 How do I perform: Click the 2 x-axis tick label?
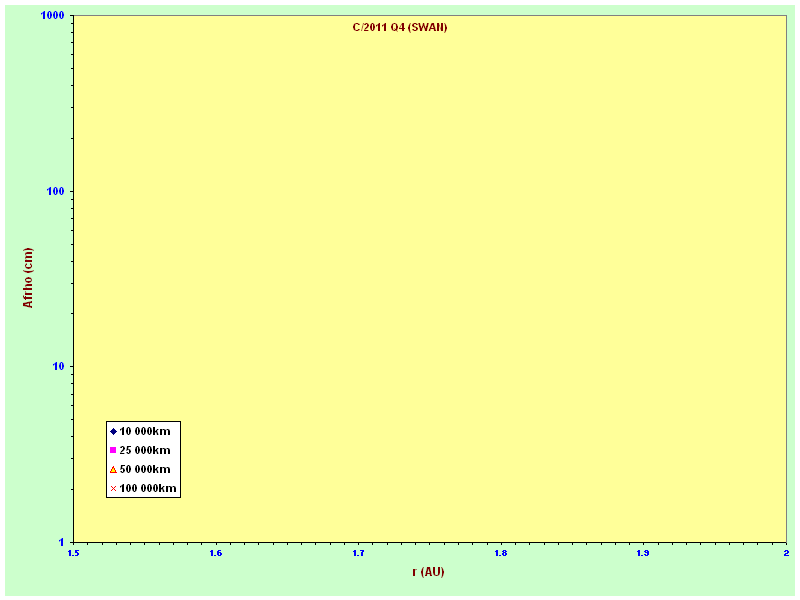point(786,554)
